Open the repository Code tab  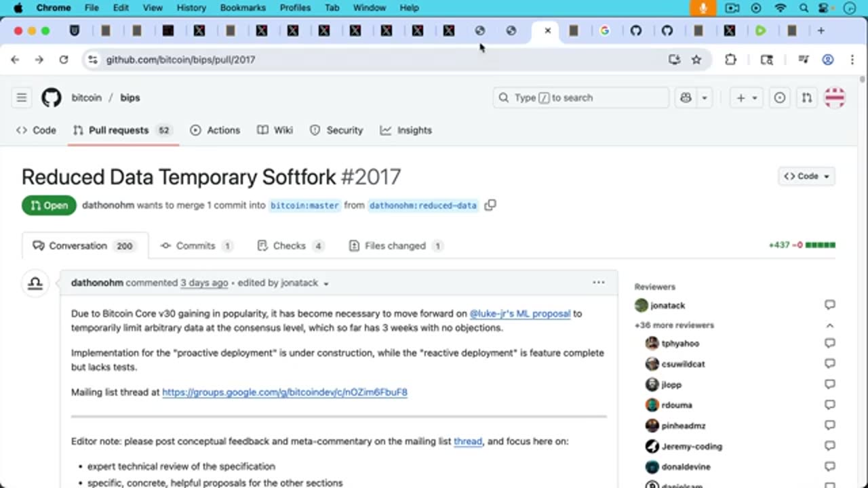pyautogui.click(x=36, y=130)
